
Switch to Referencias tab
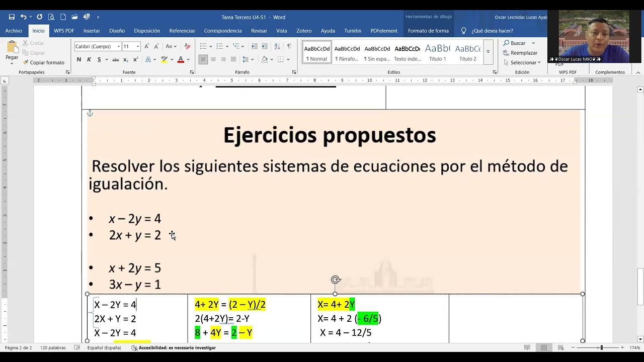click(182, 31)
